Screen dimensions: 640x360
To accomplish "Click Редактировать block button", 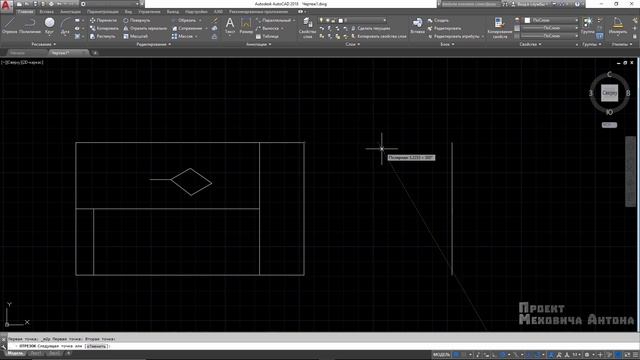I will coord(444,28).
